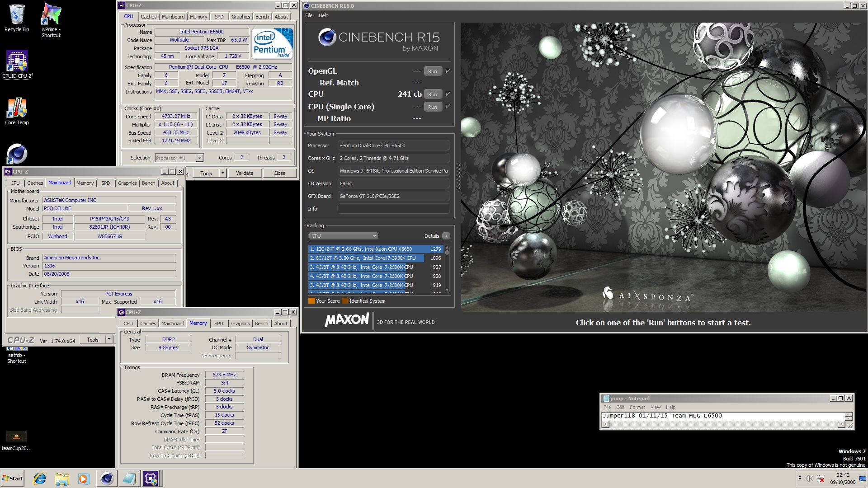Switch to Cinebench taskbar button

coord(107,479)
